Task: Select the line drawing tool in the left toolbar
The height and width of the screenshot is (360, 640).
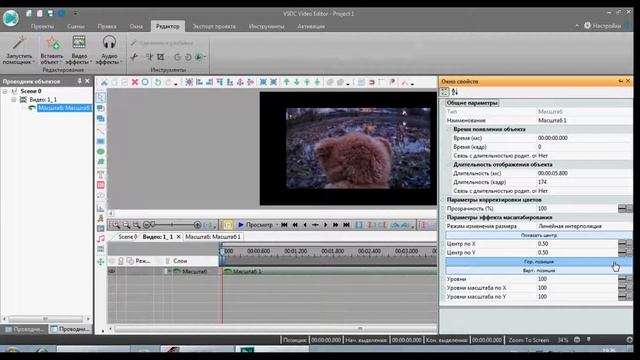Action: click(x=100, y=131)
